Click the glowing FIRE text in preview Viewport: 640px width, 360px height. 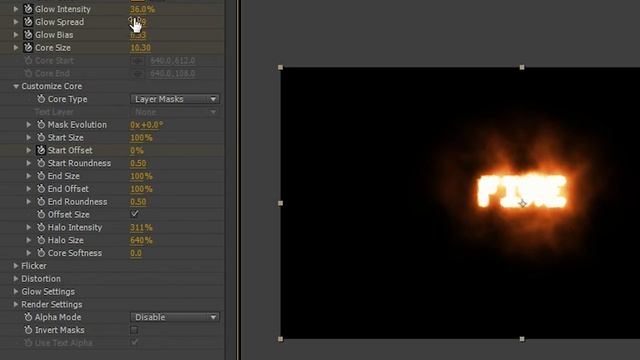point(522,191)
